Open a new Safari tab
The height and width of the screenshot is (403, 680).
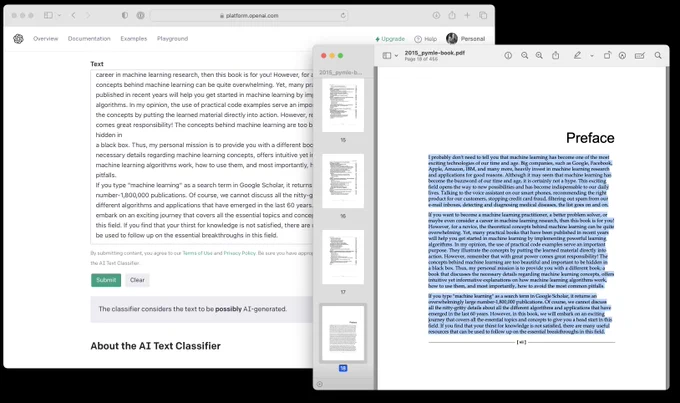[467, 15]
